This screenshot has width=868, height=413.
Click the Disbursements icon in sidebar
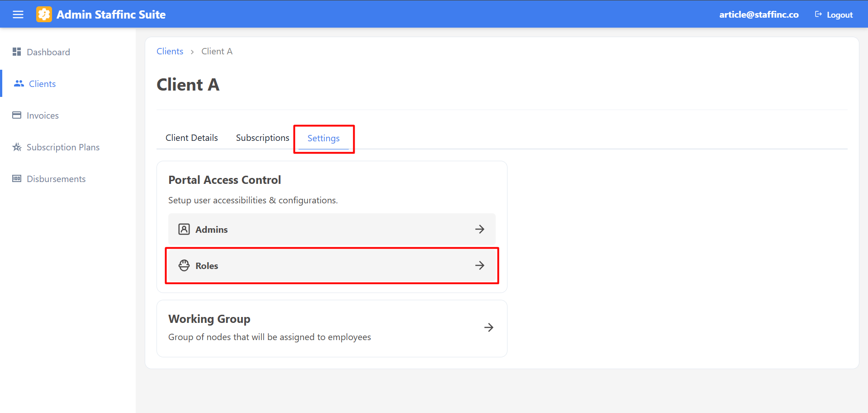[x=17, y=179]
